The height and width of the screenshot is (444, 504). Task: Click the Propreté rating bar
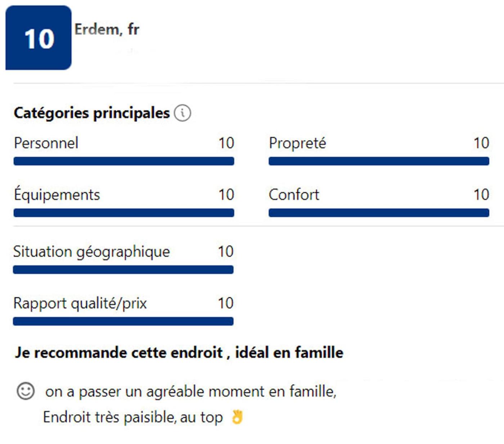[379, 161]
